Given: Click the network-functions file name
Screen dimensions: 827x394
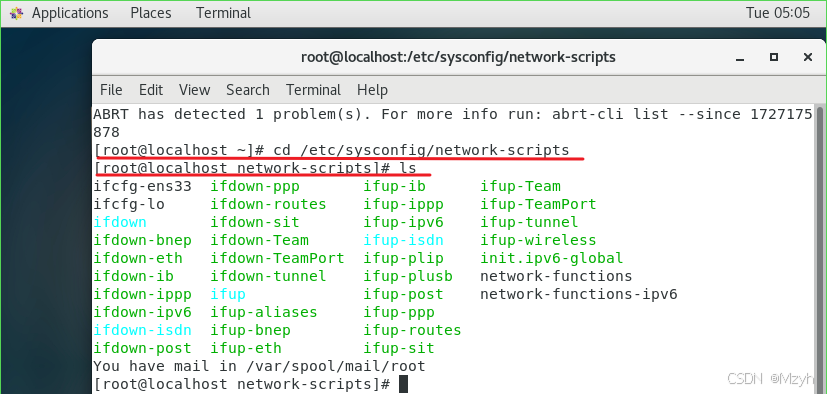Looking at the screenshot, I should pyautogui.click(x=556, y=276).
